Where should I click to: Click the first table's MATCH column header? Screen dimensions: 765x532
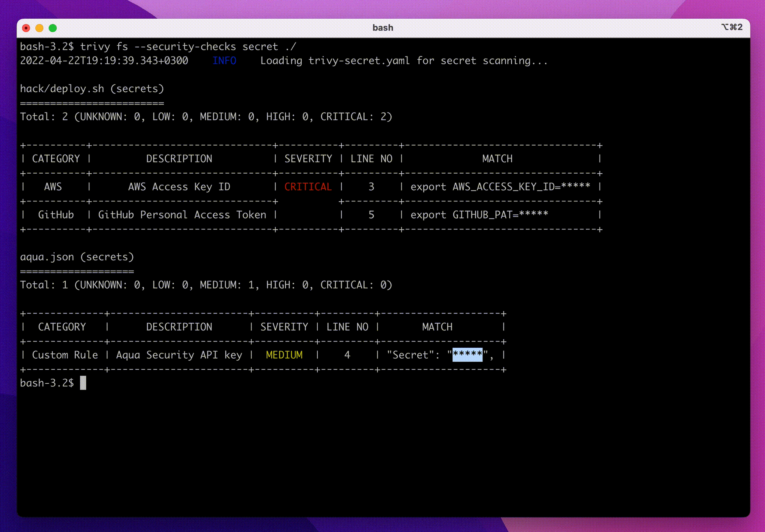tap(497, 159)
